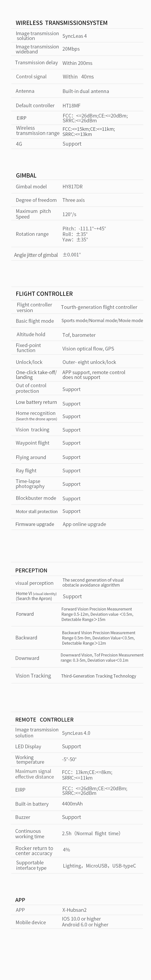This screenshot has height=980, width=151.
Task: Click the Tof, barometer altitude hold value
Action: coord(79,335)
